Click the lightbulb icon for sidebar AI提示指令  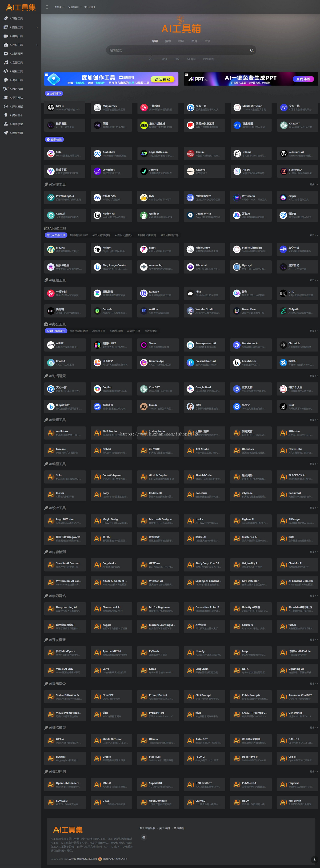(6, 115)
